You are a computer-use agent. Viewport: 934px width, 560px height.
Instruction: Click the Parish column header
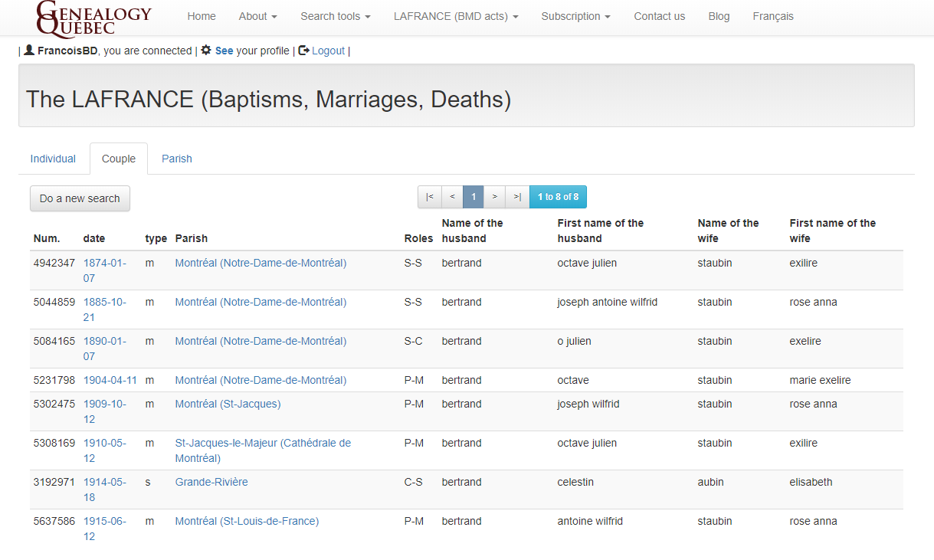192,238
